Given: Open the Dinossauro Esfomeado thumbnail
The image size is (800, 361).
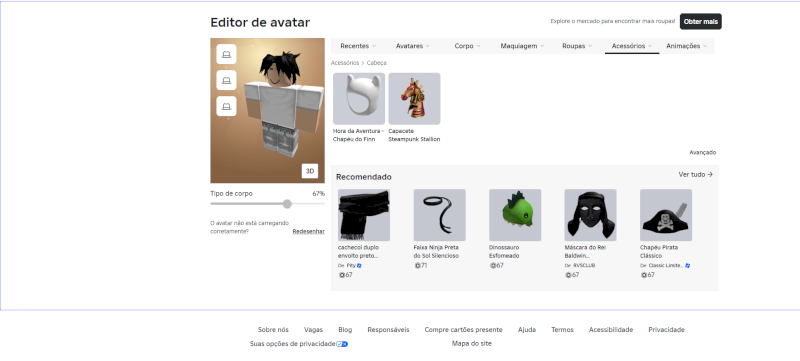Looking at the screenshot, I should pyautogui.click(x=515, y=215).
